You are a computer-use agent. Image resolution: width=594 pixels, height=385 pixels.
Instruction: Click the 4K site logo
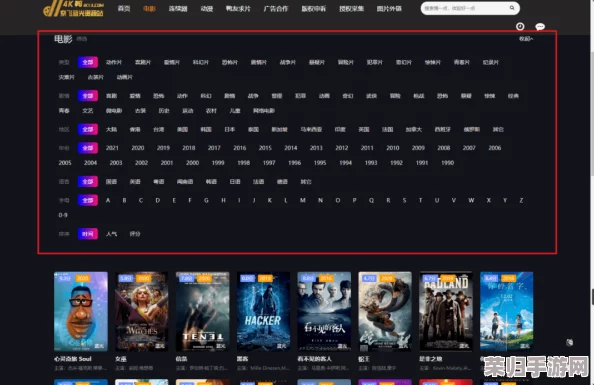pos(73,9)
